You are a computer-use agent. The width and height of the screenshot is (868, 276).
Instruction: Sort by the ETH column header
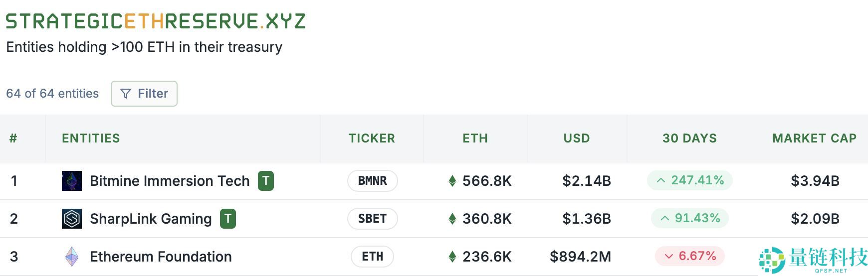coord(475,138)
